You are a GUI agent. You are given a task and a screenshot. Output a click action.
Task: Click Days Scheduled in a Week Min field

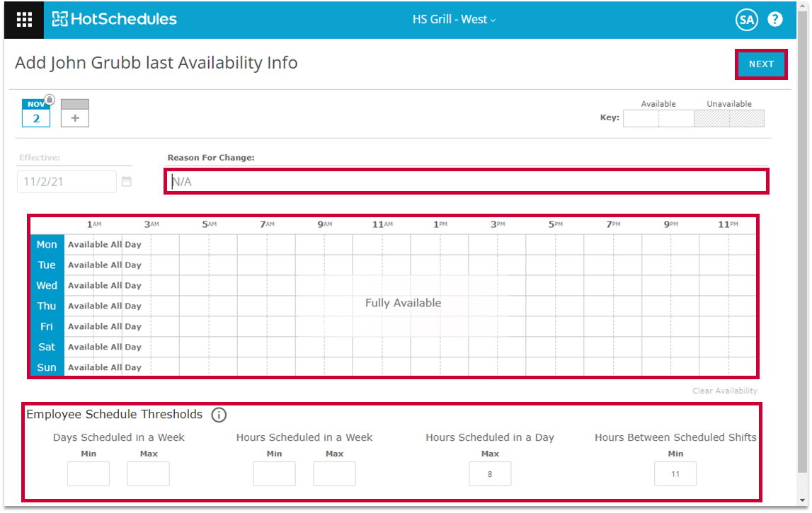pos(88,474)
